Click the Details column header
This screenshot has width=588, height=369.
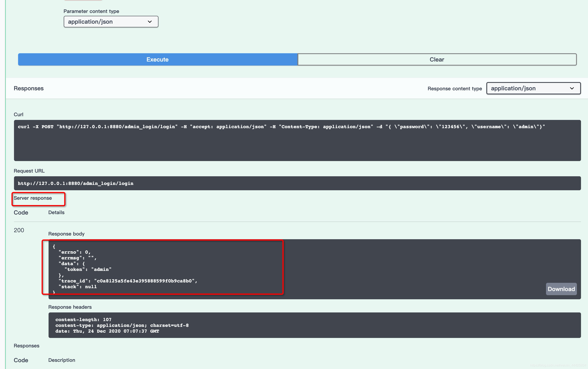click(x=56, y=212)
